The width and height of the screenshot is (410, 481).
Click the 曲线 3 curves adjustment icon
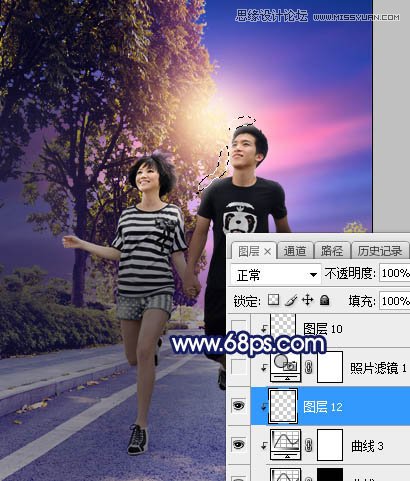click(286, 445)
